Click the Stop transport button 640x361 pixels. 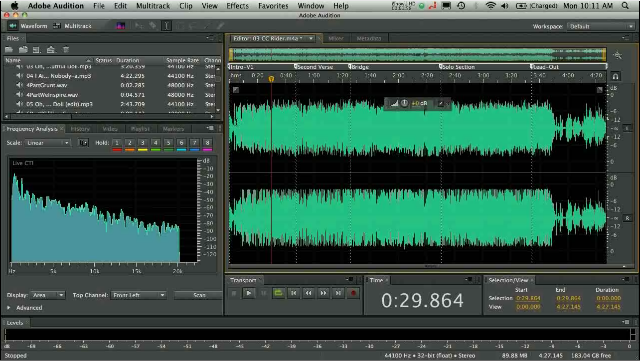pyautogui.click(x=234, y=293)
